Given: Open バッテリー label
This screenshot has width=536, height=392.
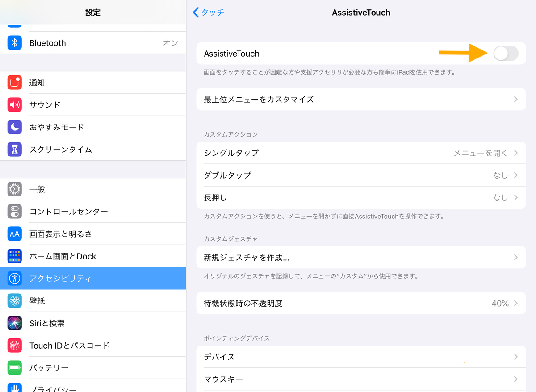Looking at the screenshot, I should (x=49, y=368).
